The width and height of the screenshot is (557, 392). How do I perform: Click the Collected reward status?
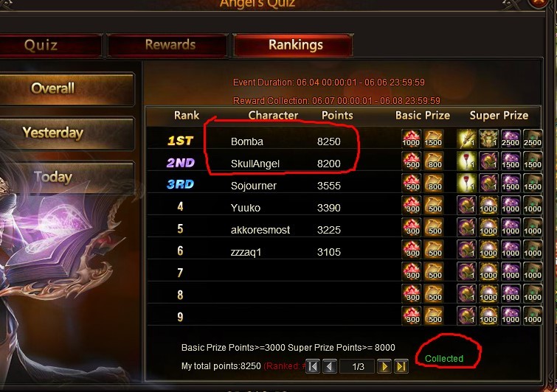(444, 359)
